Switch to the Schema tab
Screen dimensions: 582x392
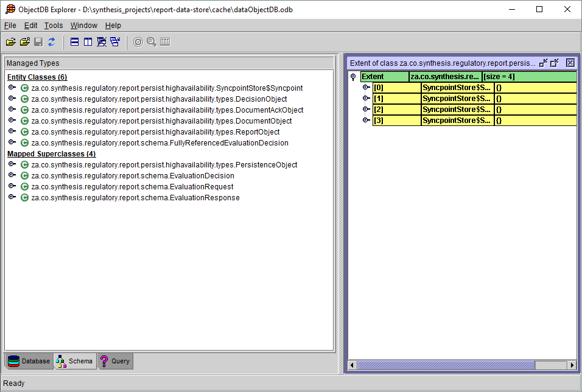[75, 361]
